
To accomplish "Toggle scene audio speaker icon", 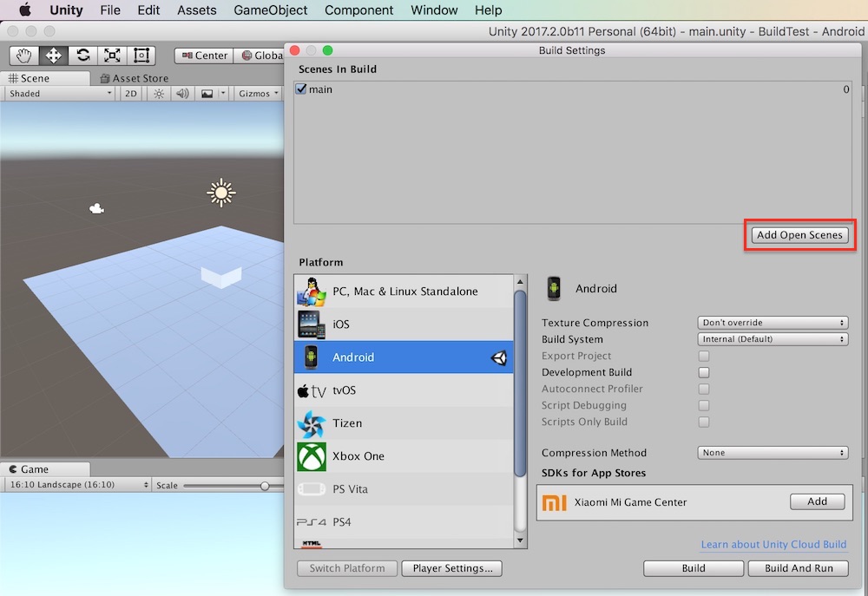I will 182,94.
